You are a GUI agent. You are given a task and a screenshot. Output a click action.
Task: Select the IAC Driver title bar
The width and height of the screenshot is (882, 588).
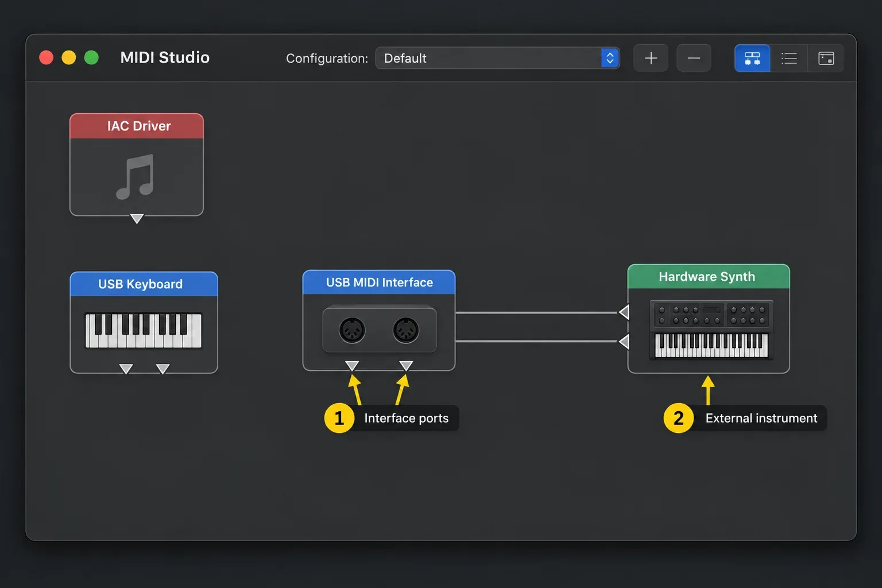click(137, 126)
